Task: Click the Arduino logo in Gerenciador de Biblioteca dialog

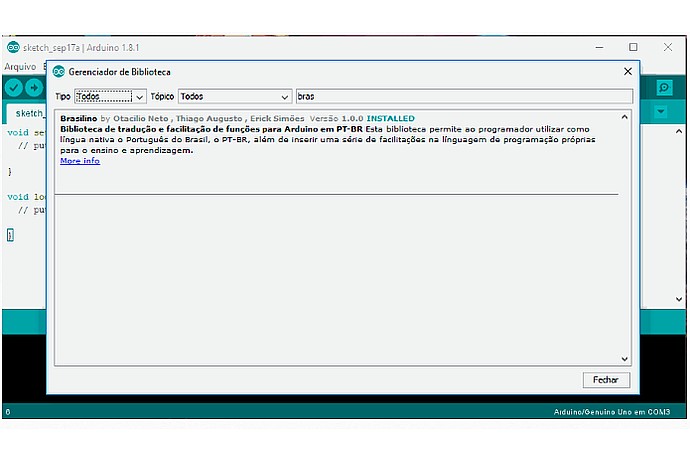Action: coord(59,72)
